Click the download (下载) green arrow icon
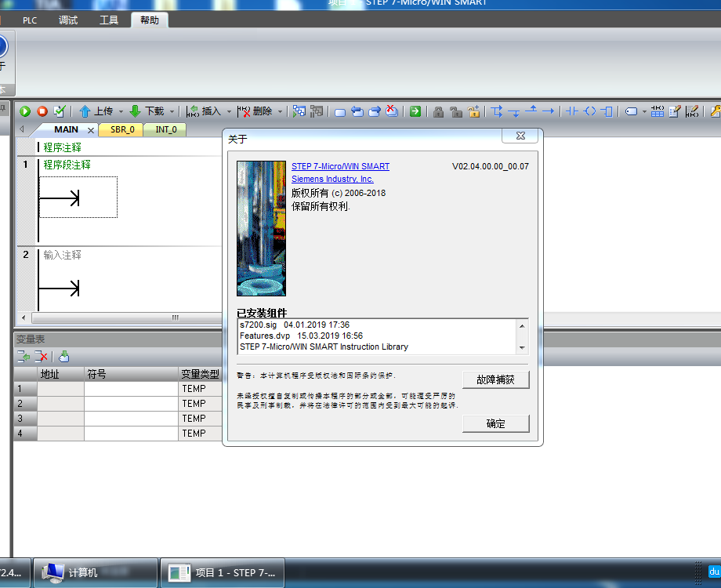 click(135, 111)
